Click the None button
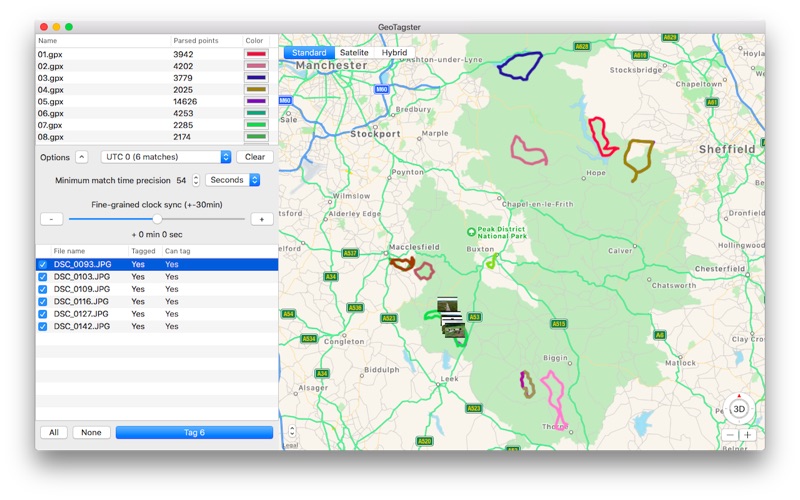The image size is (800, 500). click(91, 433)
